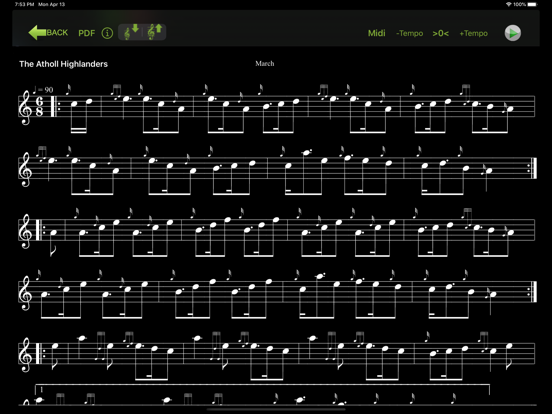
Task: Tap the Wi-Fi status icon
Action: tap(508, 4)
